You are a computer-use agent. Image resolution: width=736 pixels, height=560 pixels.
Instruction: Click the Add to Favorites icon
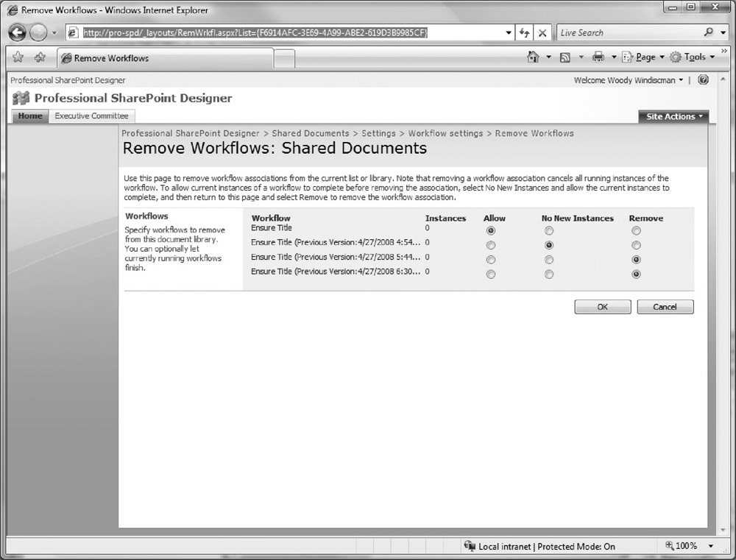point(40,57)
